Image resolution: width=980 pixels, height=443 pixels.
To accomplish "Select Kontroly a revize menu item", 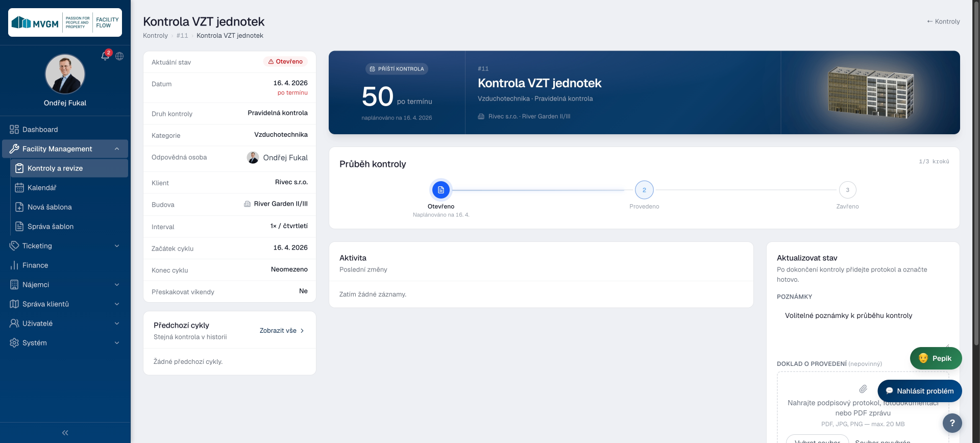I will 69,168.
